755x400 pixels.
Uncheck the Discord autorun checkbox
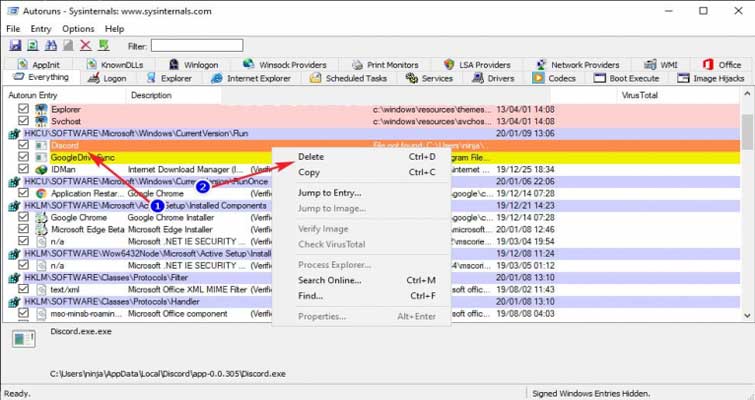(x=23, y=145)
